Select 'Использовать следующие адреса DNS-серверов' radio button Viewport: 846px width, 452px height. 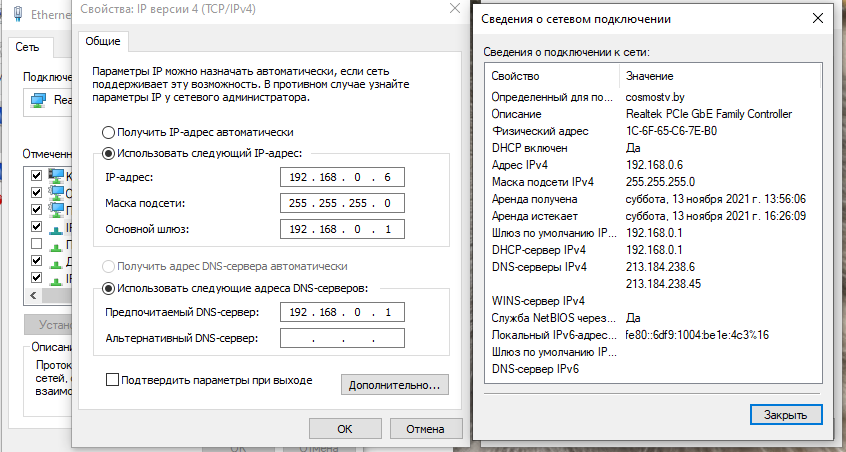[108, 289]
